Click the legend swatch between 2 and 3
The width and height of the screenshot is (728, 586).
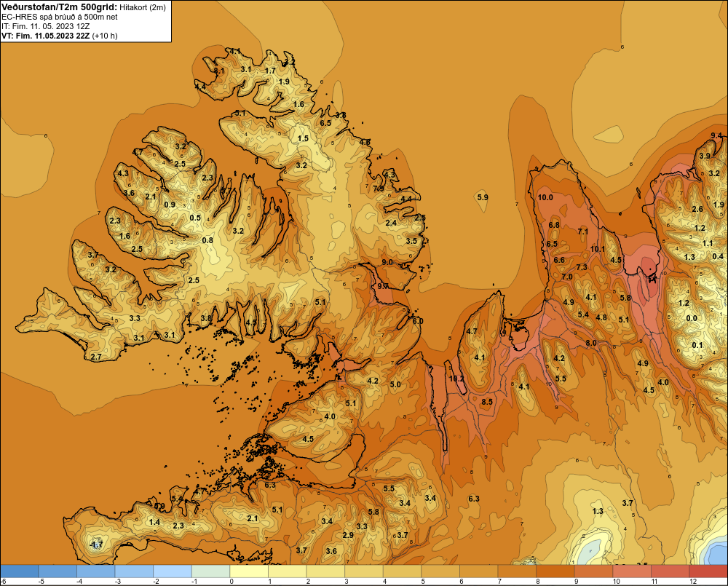tap(326, 571)
